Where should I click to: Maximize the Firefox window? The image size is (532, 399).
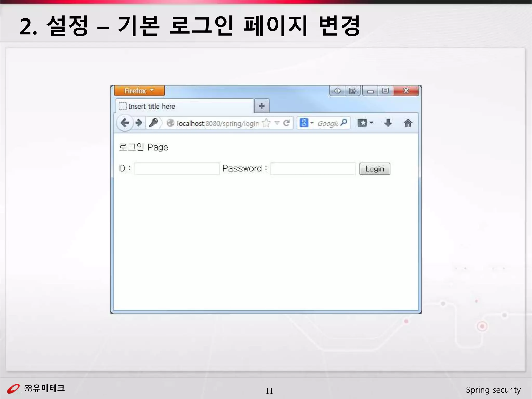pos(385,91)
